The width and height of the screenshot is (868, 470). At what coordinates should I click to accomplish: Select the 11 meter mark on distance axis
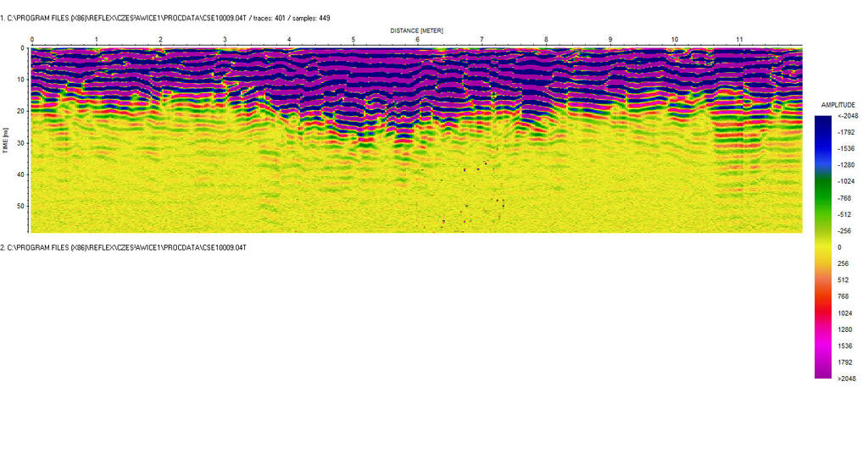(x=739, y=40)
